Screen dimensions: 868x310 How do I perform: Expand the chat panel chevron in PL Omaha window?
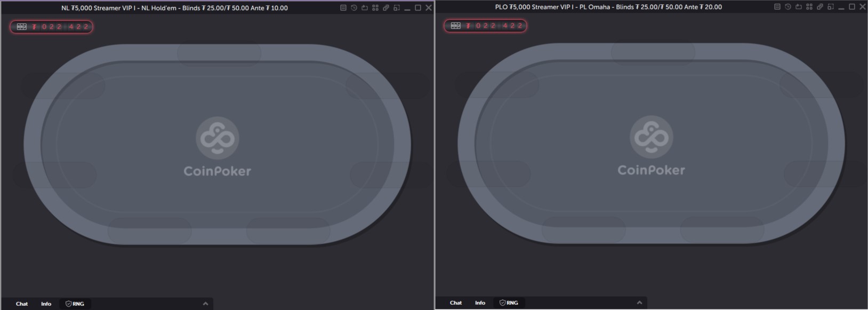639,303
